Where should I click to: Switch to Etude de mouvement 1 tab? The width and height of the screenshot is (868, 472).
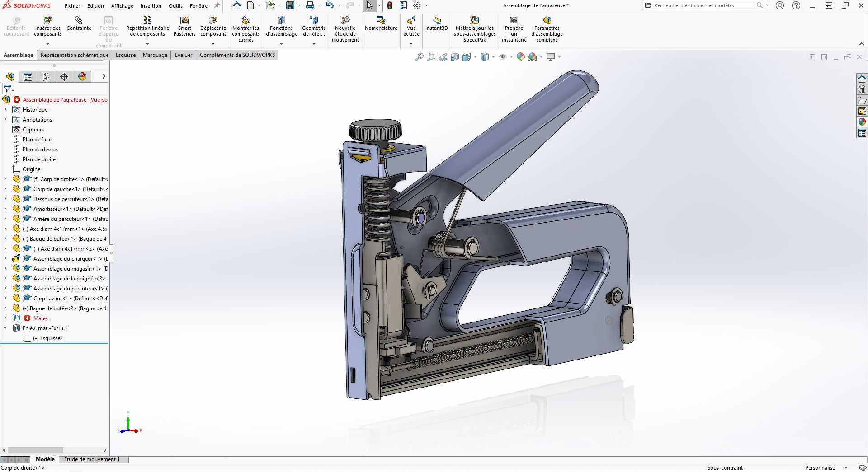92,459
